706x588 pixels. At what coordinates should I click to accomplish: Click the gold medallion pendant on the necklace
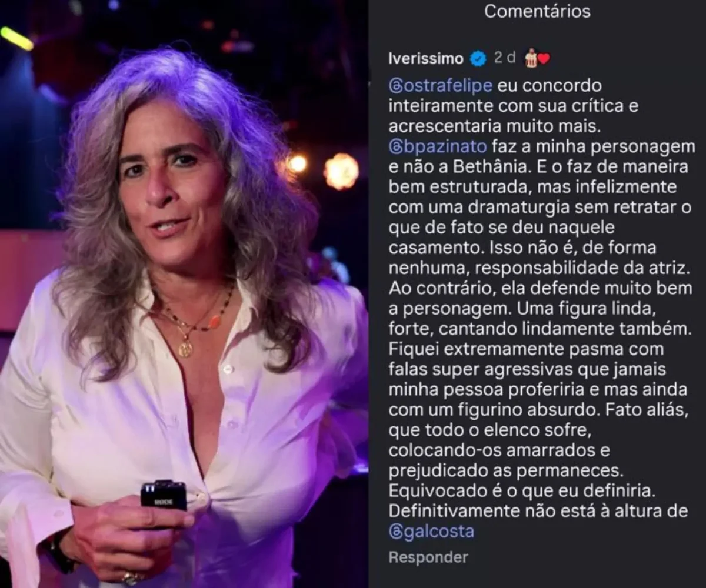point(185,349)
